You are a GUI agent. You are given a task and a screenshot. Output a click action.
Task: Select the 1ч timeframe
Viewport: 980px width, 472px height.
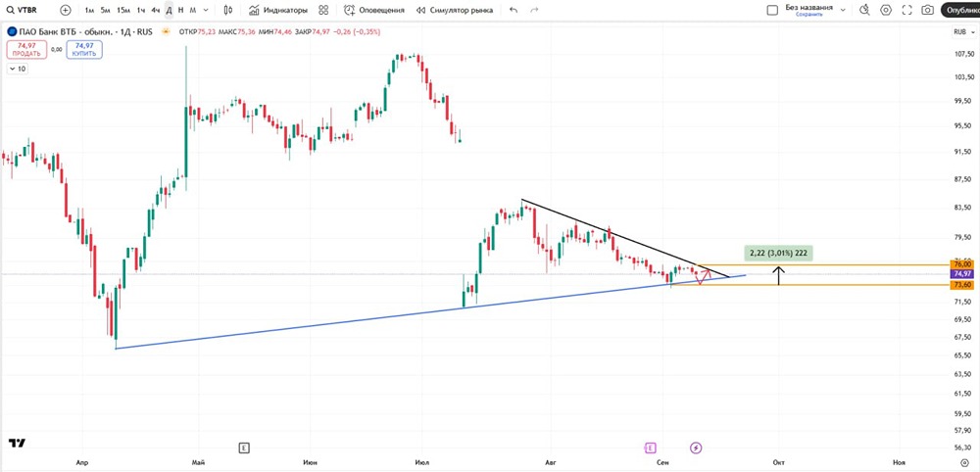click(141, 10)
